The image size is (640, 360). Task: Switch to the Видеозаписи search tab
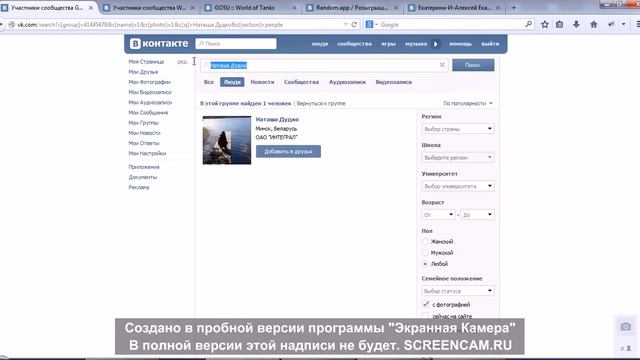pyautogui.click(x=393, y=82)
